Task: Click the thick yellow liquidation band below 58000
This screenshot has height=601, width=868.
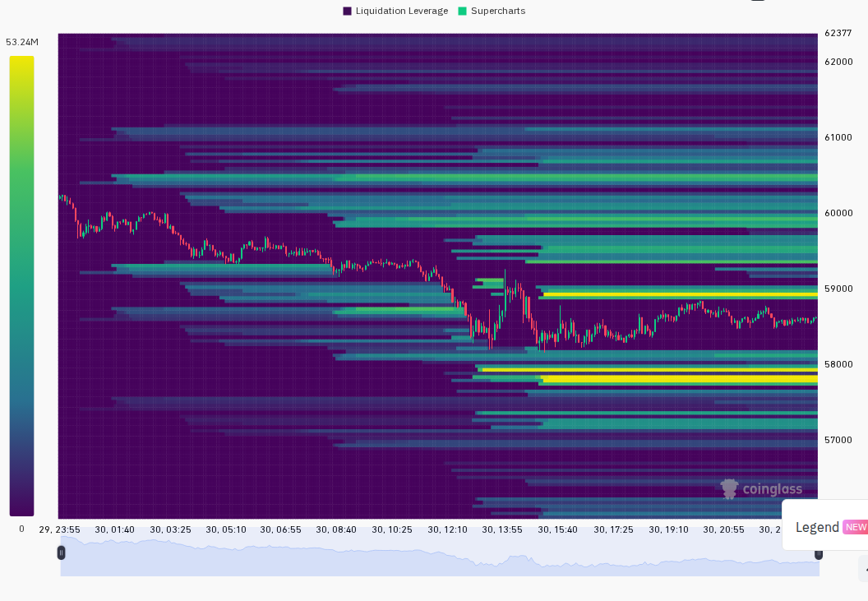Action: (679, 379)
